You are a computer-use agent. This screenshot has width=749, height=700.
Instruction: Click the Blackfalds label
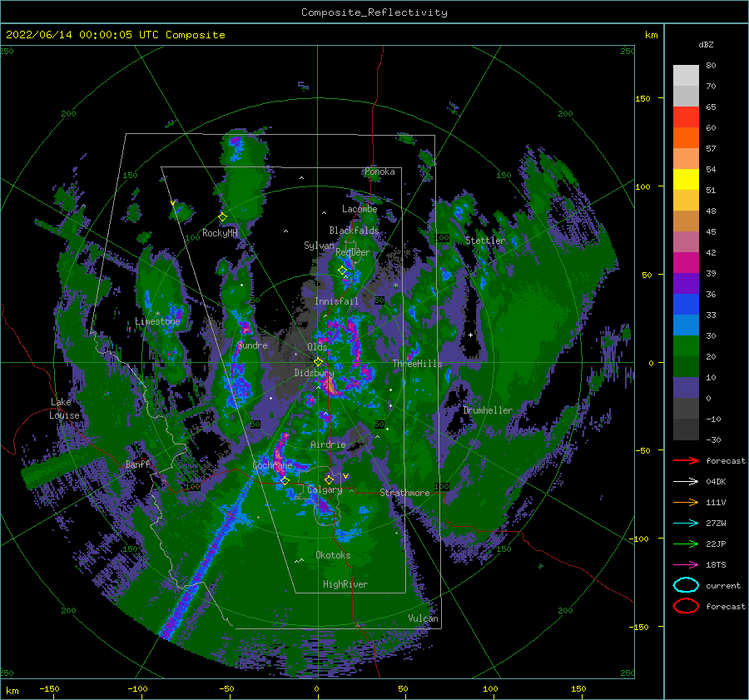[354, 231]
